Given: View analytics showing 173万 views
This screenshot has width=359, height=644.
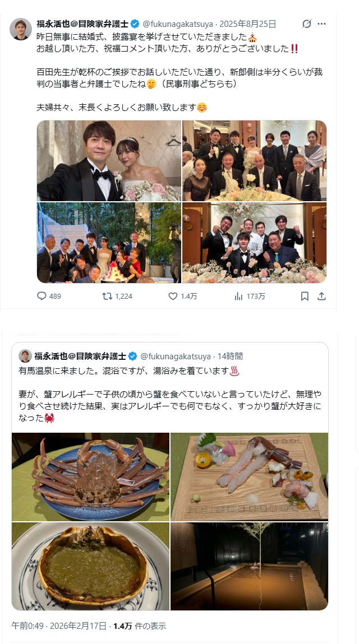Looking at the screenshot, I should coord(238,296).
